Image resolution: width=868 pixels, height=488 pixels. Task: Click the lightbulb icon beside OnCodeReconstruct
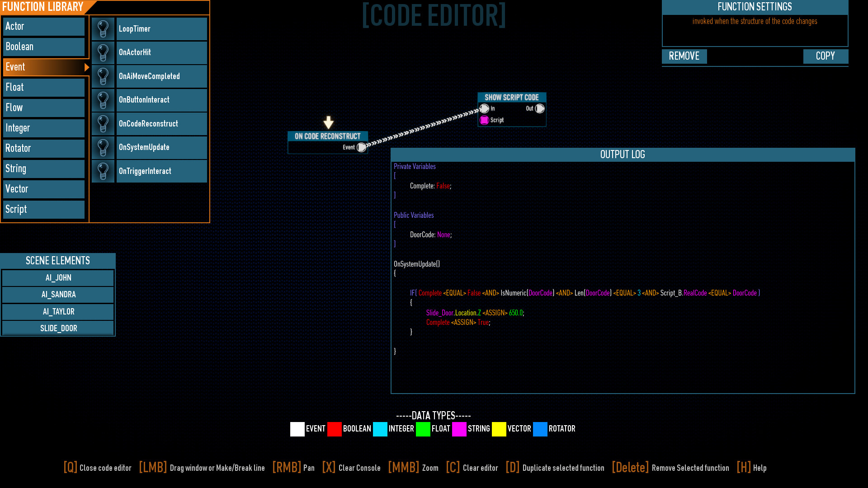tap(103, 124)
